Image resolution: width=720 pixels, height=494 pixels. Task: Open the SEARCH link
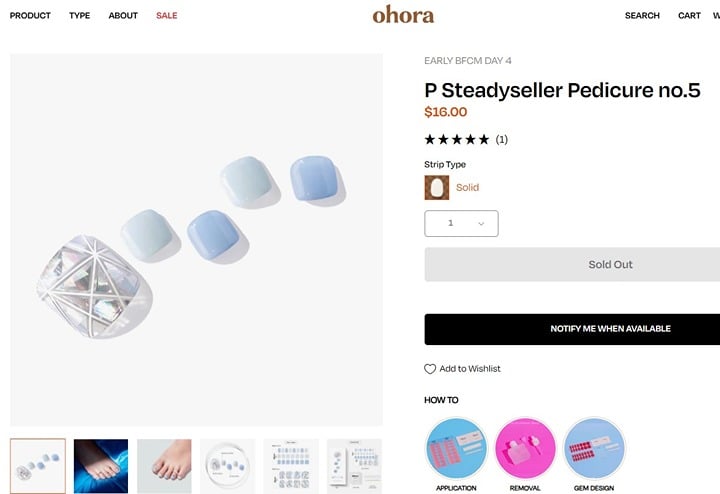(642, 15)
